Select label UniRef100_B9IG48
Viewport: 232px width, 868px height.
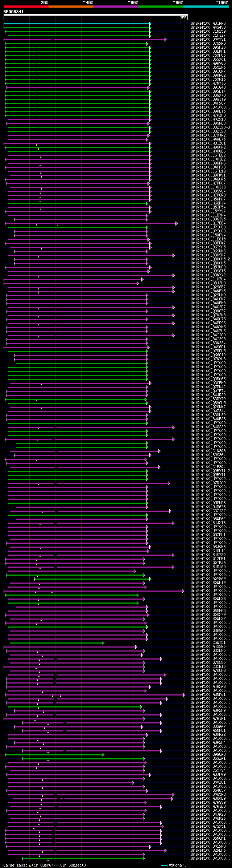[x=208, y=88]
